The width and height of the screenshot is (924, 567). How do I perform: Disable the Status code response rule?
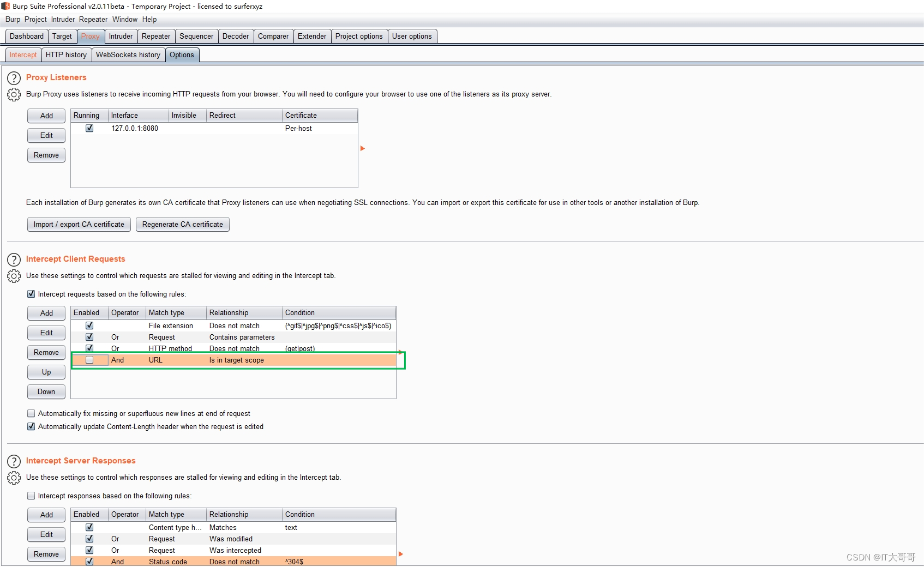[89, 562]
